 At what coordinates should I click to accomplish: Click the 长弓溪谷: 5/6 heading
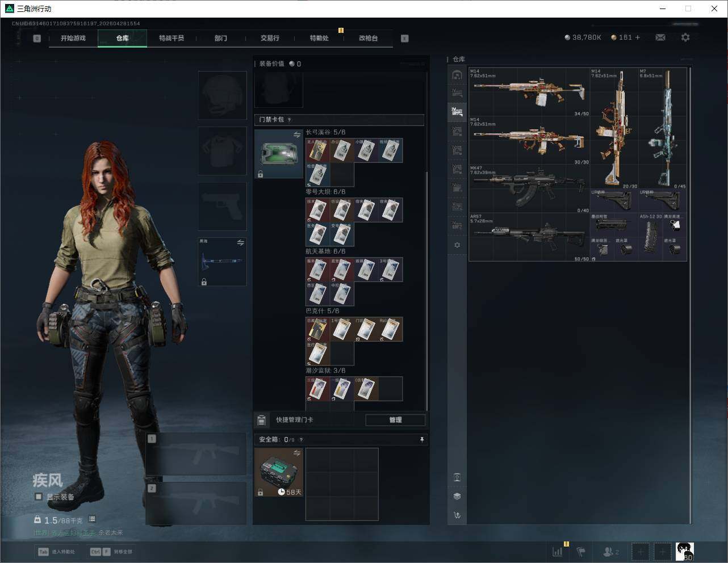(325, 132)
